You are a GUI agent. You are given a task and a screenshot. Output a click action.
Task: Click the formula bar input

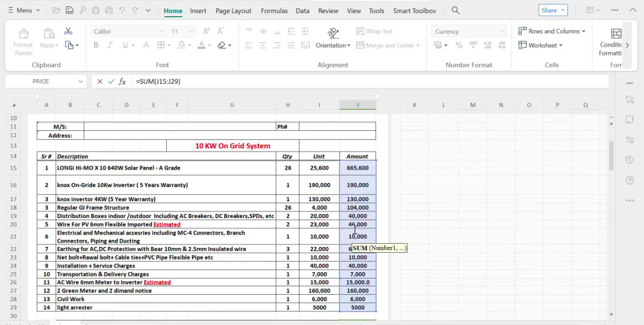(370, 81)
